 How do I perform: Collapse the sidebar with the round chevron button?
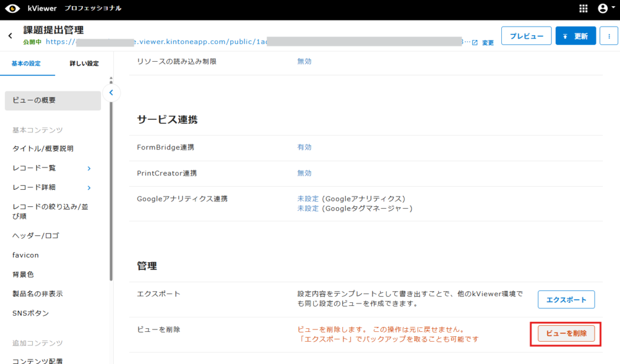click(x=111, y=93)
